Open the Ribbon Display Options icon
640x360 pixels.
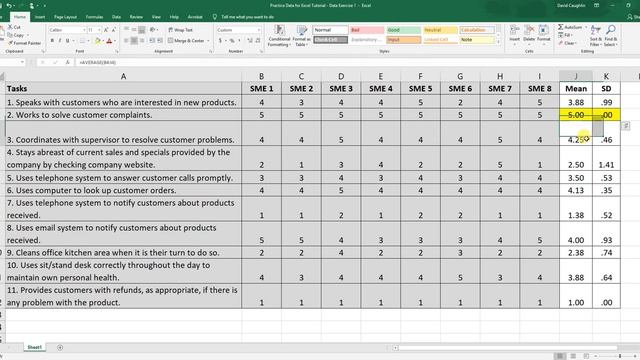[x=596, y=6]
